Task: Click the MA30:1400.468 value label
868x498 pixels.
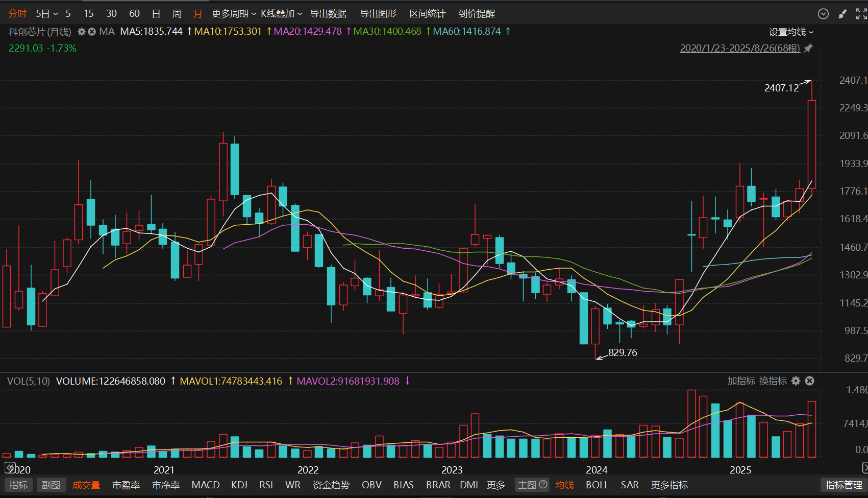Action: (x=387, y=32)
